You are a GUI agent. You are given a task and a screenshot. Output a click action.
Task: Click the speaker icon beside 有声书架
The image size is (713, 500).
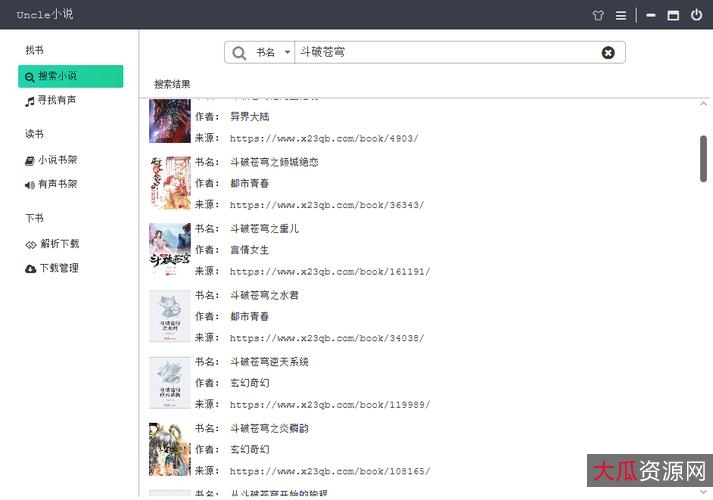pyautogui.click(x=30, y=185)
